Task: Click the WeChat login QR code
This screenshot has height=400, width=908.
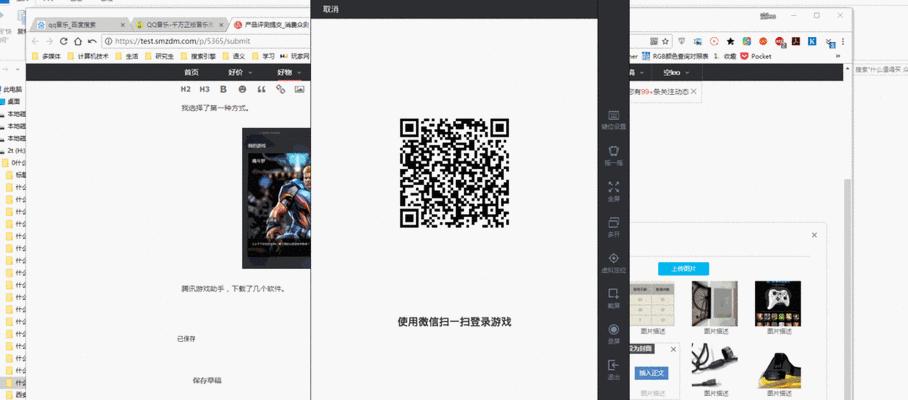Action: pyautogui.click(x=454, y=173)
